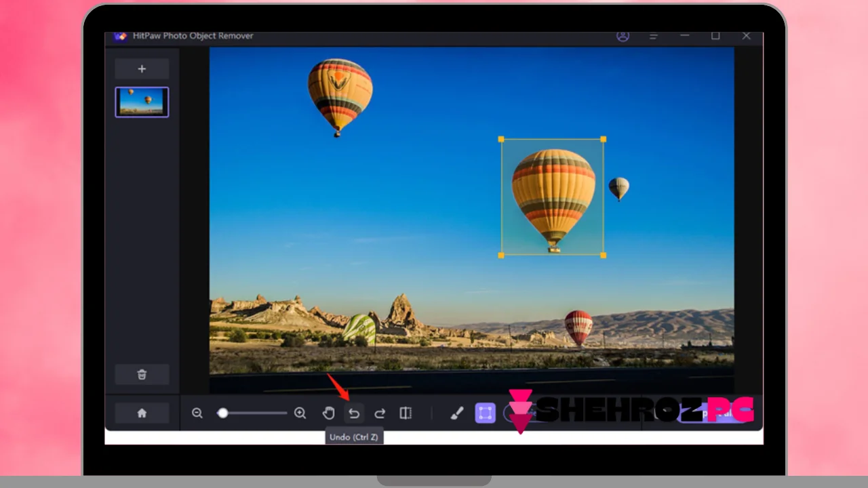The width and height of the screenshot is (868, 488).
Task: Click the HitPaw logo in title bar
Action: click(121, 36)
